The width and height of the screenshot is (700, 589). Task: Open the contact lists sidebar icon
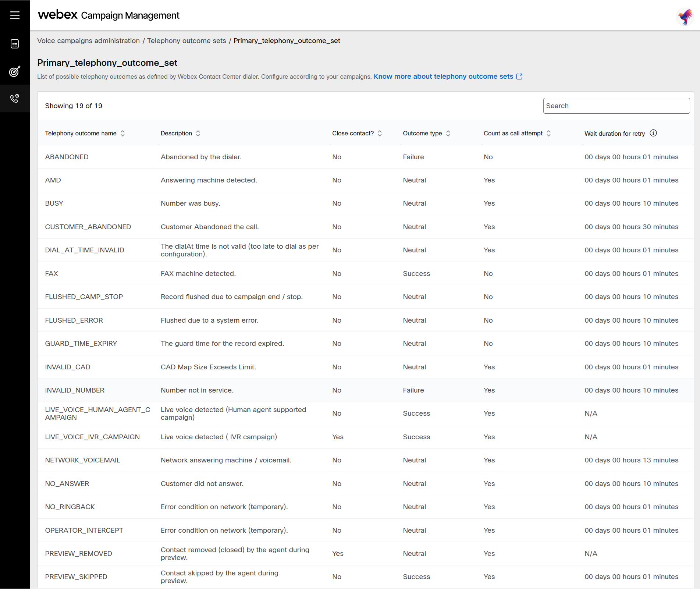[15, 44]
